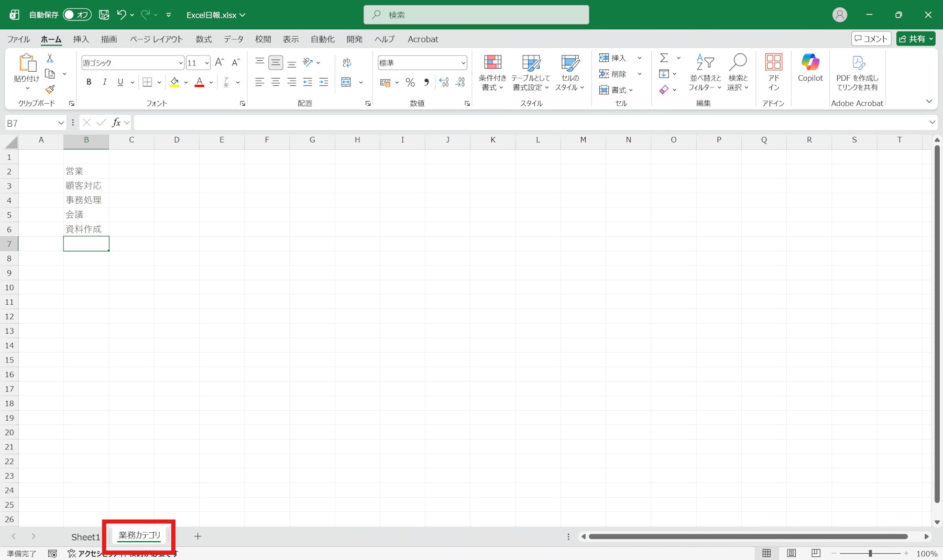This screenshot has width=943, height=560.
Task: Click the Format Painter brush icon
Action: click(x=50, y=90)
